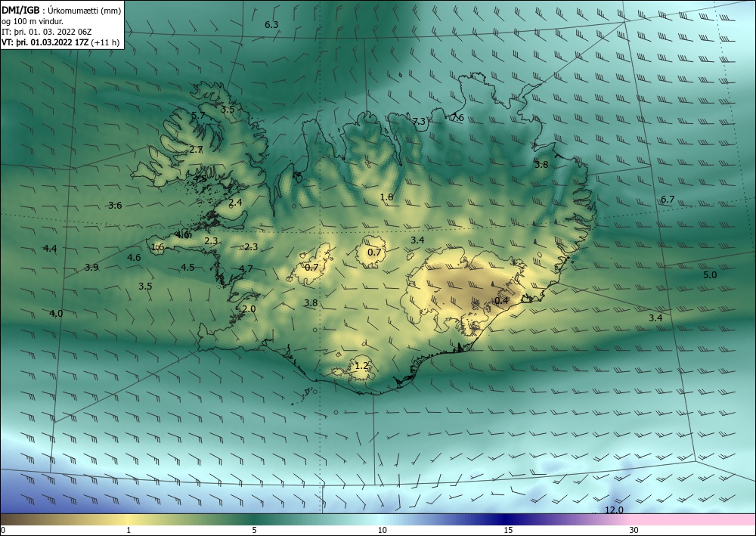Click the 4.4 value label
This screenshot has height=536, width=756.
pos(50,248)
